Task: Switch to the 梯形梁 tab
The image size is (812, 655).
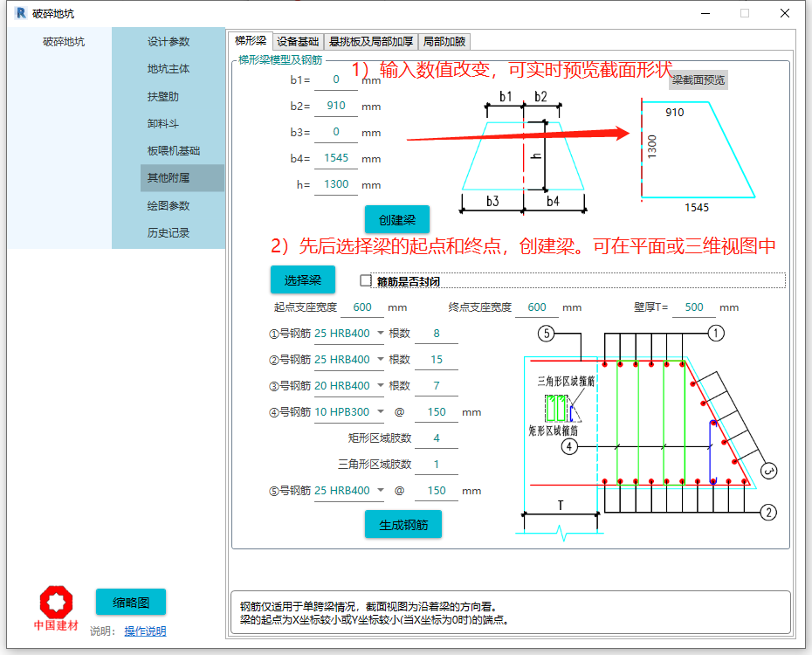Action: click(x=250, y=40)
